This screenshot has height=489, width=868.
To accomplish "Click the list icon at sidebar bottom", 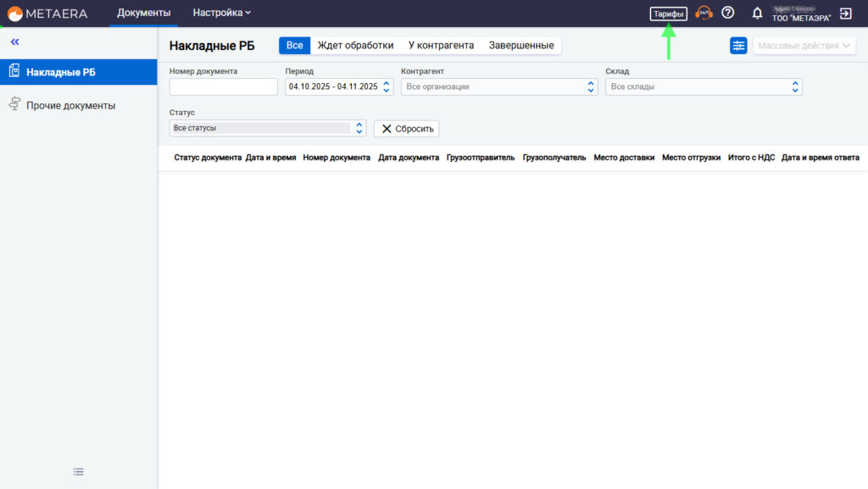I will coord(79,472).
